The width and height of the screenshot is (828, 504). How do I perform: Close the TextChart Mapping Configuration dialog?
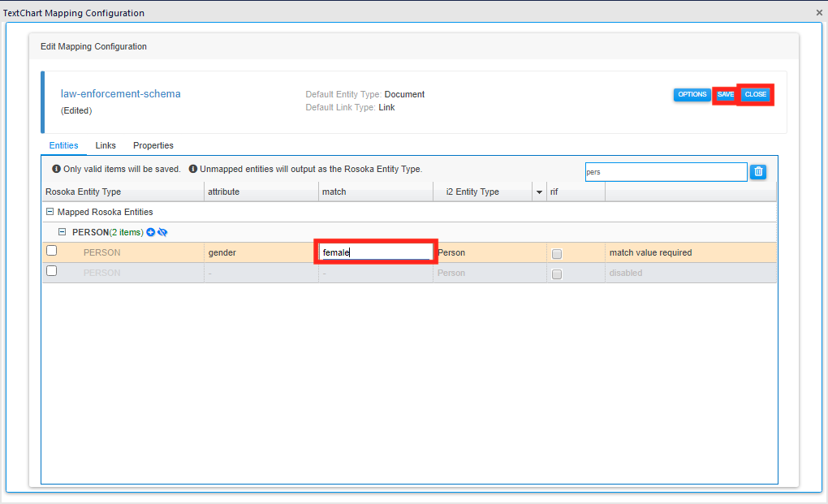[818, 12]
